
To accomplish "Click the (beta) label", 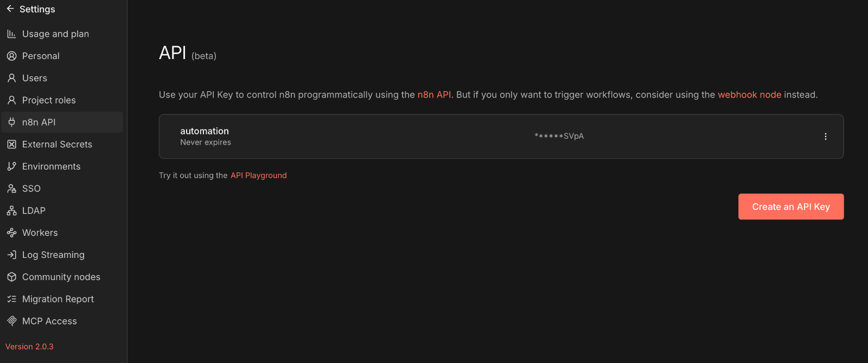I will [204, 56].
